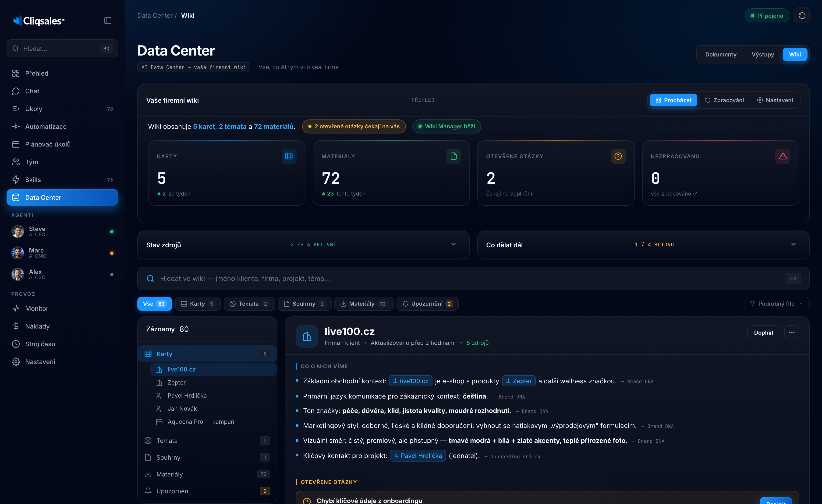Click the Wiki Manager běží badge
The image size is (822, 504).
click(x=446, y=126)
